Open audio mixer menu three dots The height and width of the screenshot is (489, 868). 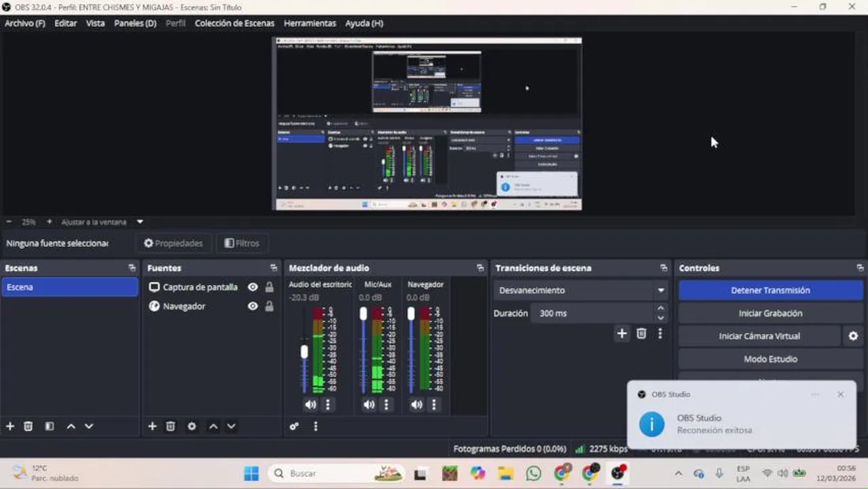click(315, 427)
